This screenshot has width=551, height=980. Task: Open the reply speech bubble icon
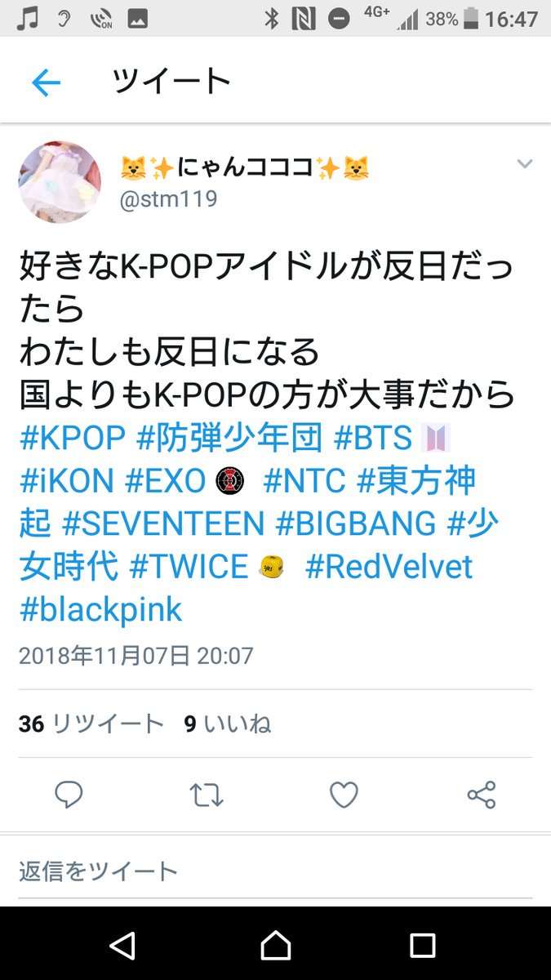69,795
